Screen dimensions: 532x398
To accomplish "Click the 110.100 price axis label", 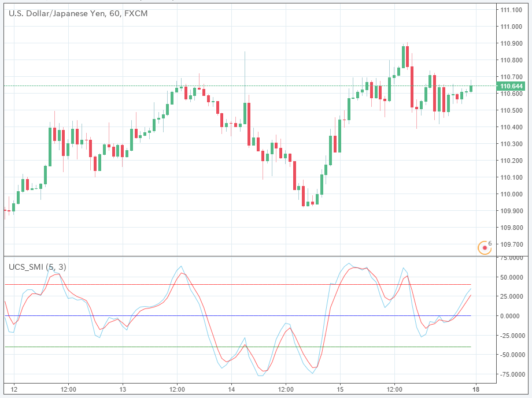I will (x=511, y=177).
